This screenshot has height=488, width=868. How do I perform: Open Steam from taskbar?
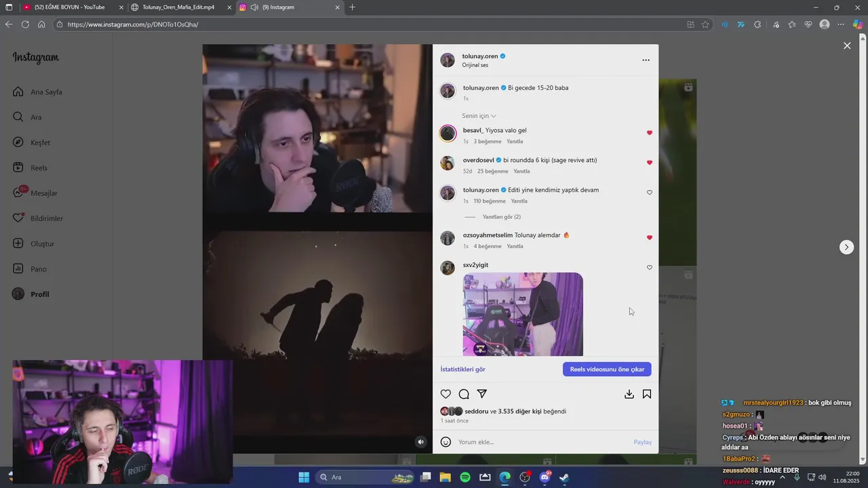coord(564,477)
